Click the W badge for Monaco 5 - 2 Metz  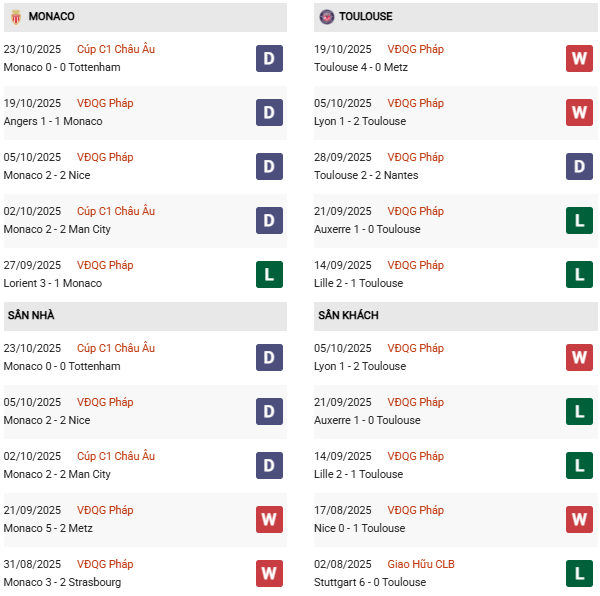[269, 519]
